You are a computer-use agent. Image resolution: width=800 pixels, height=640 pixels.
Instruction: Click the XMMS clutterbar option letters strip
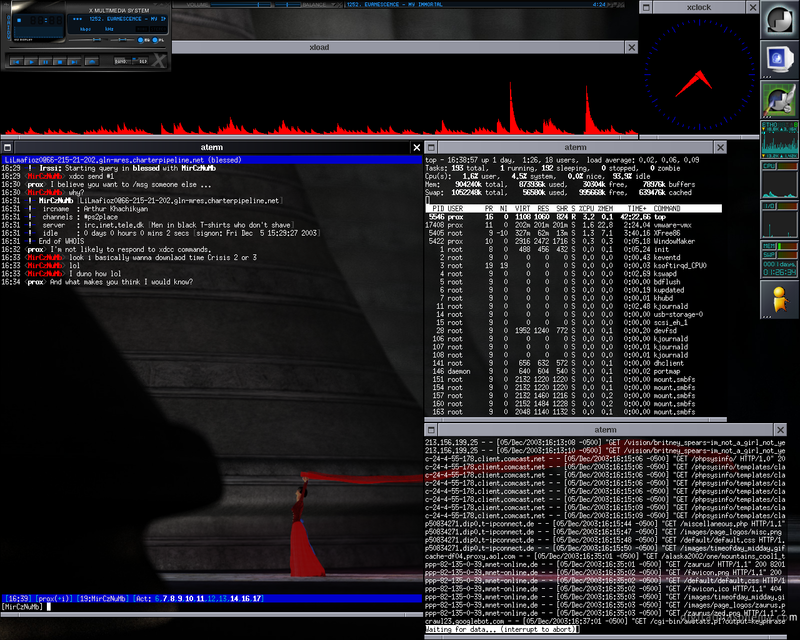9,27
